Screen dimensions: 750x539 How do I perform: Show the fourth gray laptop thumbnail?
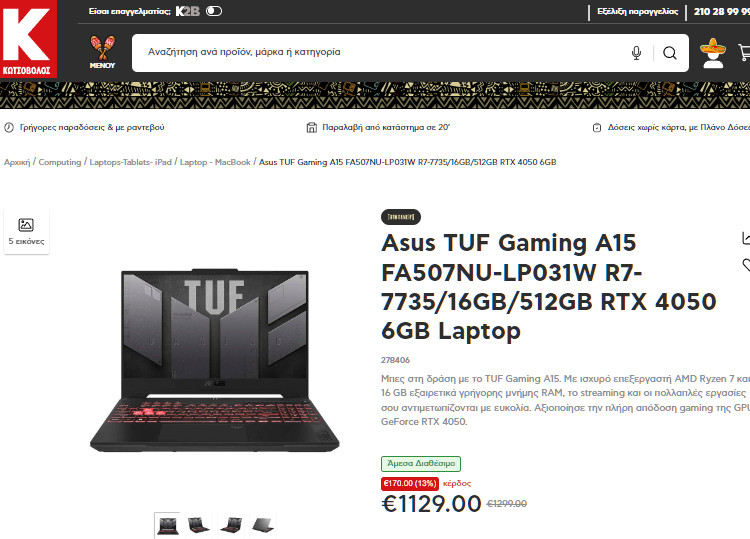click(x=263, y=525)
